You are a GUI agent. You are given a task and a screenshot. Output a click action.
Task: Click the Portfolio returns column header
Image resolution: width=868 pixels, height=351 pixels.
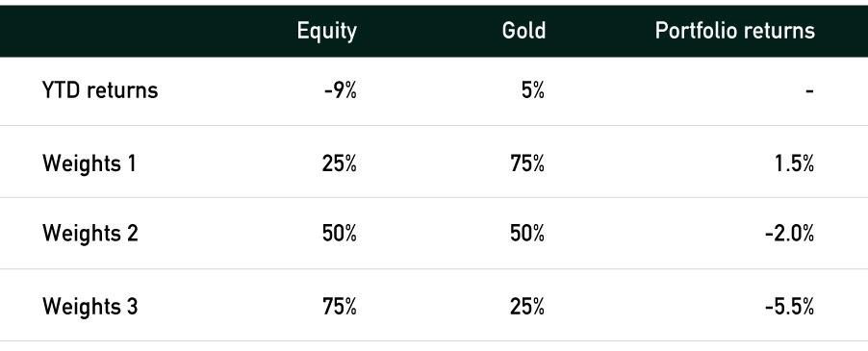tap(734, 31)
